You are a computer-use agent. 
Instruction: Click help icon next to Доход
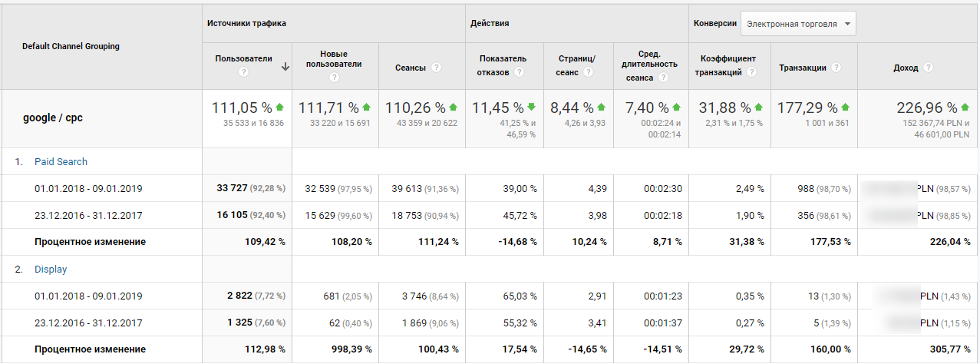929,68
